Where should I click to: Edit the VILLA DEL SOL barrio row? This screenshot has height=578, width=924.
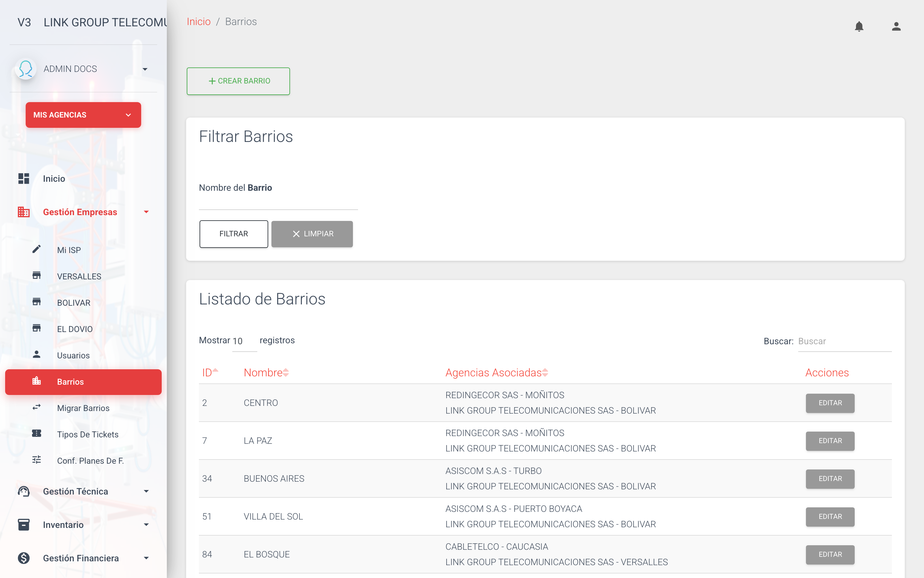[830, 516]
